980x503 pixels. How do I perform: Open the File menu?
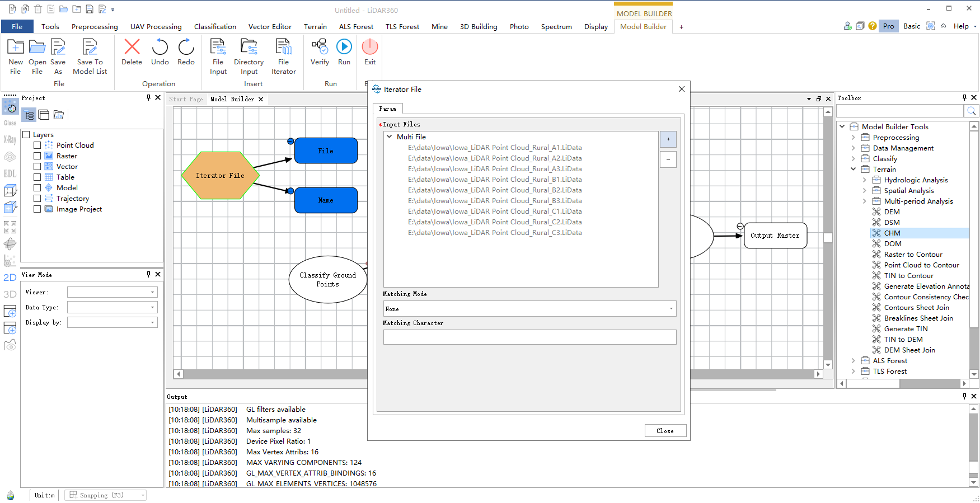[x=17, y=26]
